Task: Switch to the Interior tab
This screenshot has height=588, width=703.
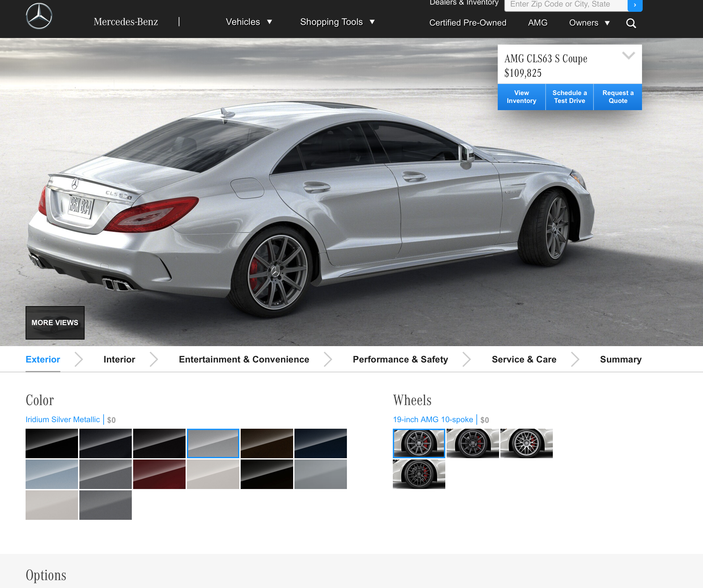Action: [119, 360]
